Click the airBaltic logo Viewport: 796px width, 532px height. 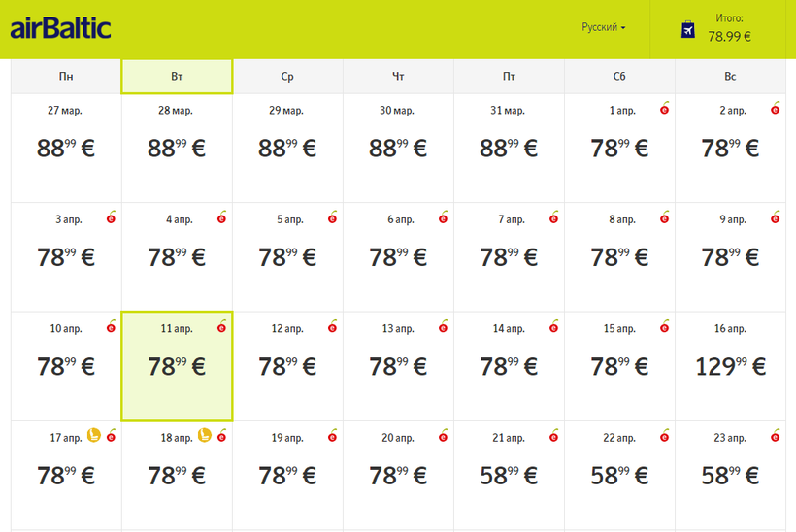60,28
